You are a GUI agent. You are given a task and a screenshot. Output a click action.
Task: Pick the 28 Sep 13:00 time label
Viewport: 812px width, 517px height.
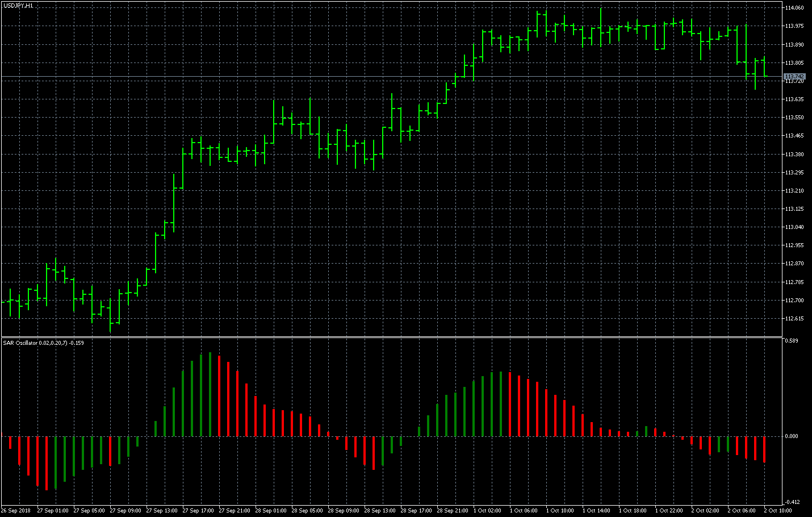[x=380, y=511]
